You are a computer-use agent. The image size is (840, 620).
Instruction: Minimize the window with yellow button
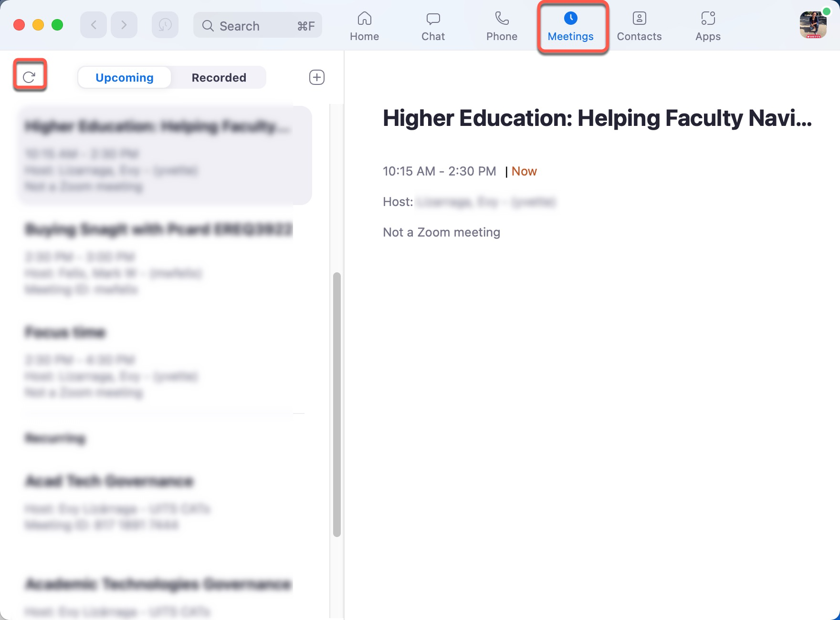(38, 25)
